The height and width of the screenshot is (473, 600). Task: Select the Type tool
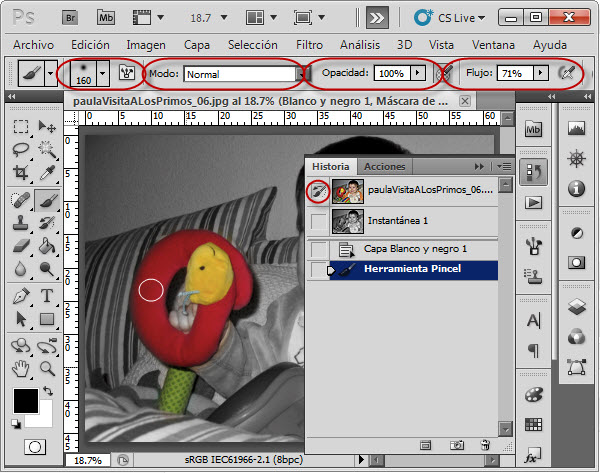[x=47, y=296]
